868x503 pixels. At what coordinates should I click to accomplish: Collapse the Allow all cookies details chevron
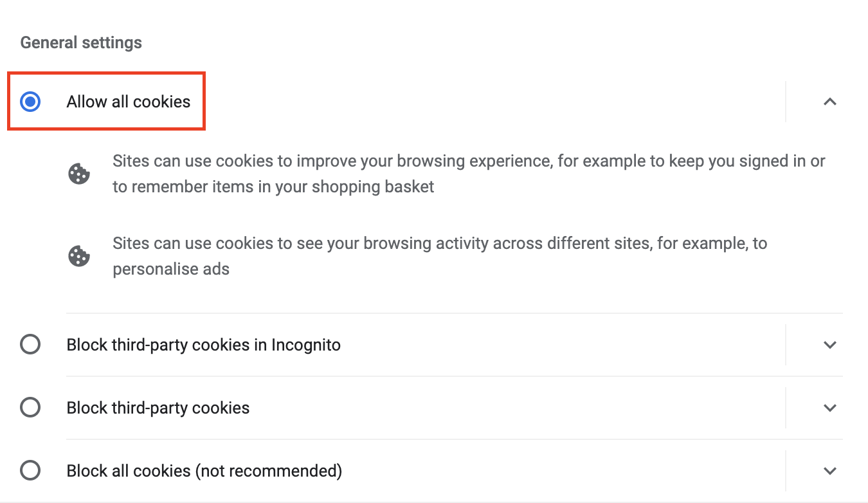point(830,102)
